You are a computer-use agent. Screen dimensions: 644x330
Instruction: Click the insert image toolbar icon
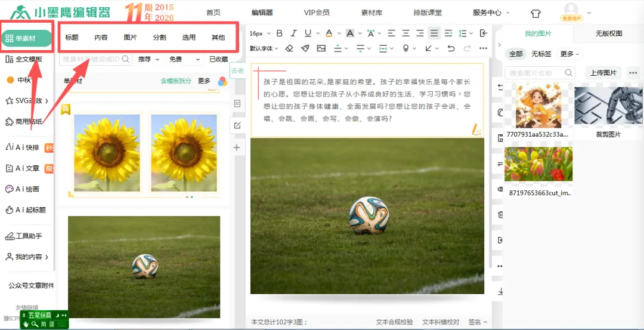tap(321, 48)
